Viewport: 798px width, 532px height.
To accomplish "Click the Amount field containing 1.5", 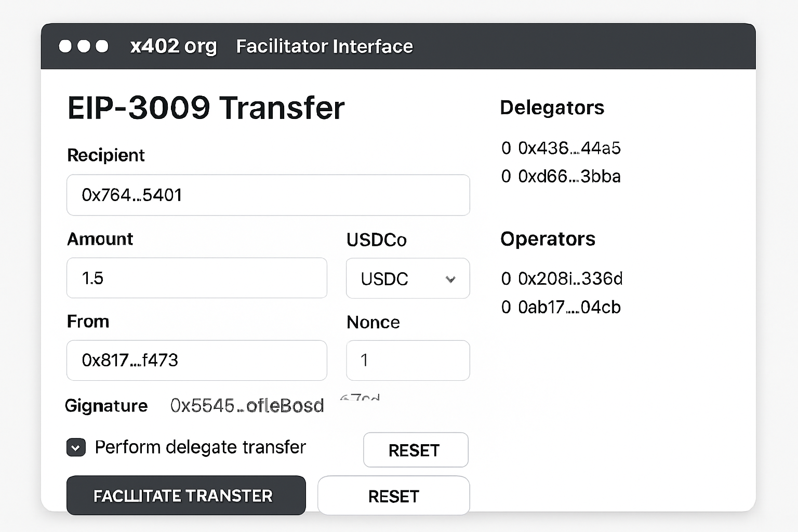I will (196, 278).
